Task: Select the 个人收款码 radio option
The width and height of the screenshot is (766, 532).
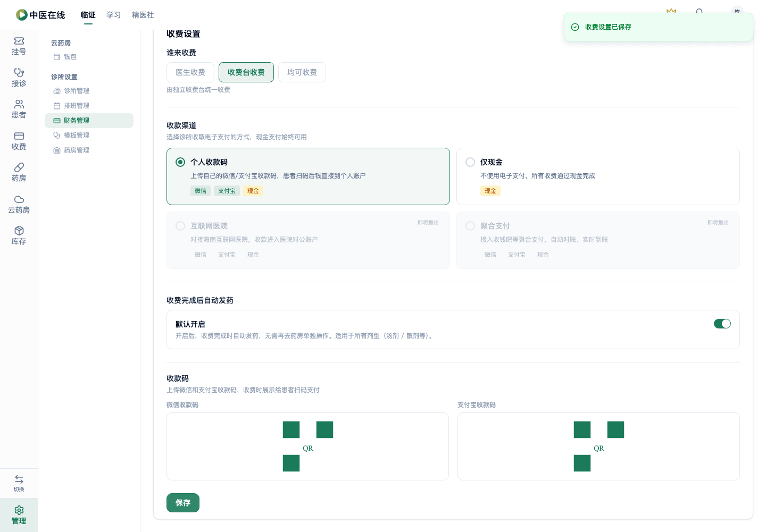Action: coord(180,162)
